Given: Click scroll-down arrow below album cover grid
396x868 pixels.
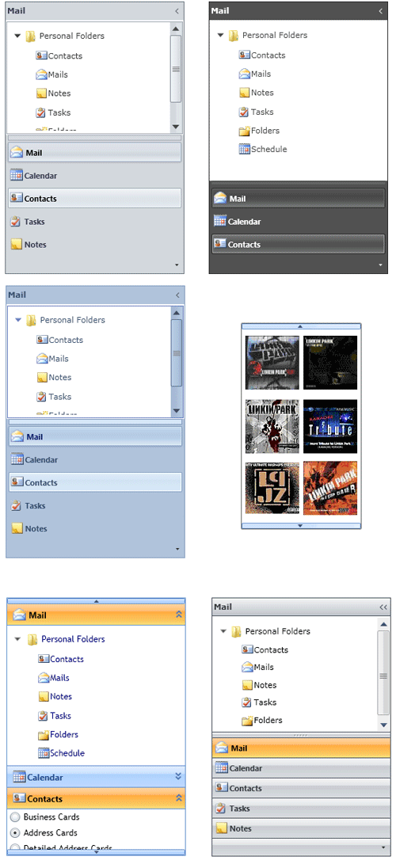Looking at the screenshot, I should pyautogui.click(x=301, y=525).
